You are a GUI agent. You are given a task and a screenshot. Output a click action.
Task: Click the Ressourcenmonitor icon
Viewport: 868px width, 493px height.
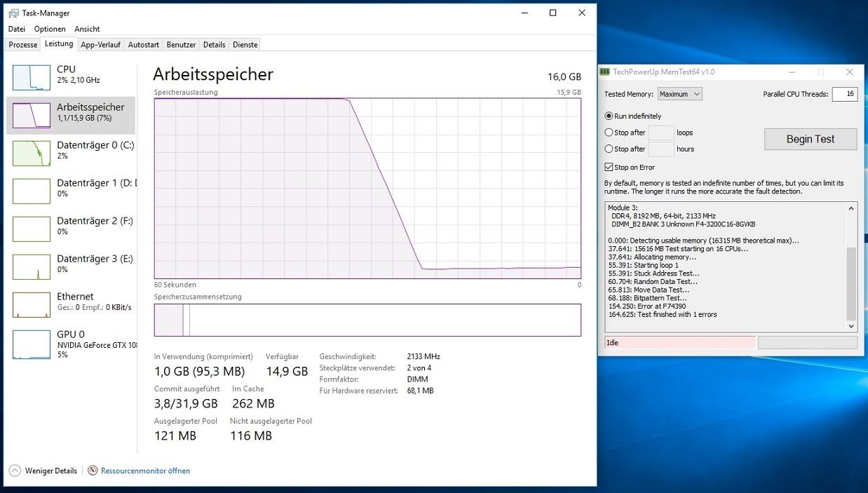point(93,471)
